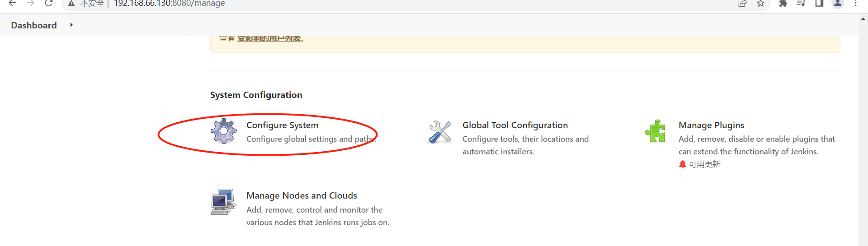Open Manage Nodes and Clouds link
The width and height of the screenshot is (868, 246).
click(302, 195)
